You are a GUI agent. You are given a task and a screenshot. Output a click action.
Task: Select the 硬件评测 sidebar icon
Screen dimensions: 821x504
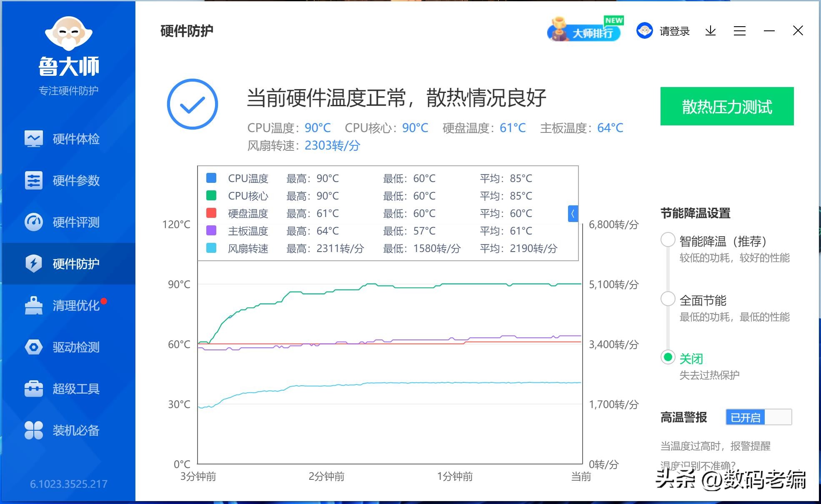click(34, 222)
